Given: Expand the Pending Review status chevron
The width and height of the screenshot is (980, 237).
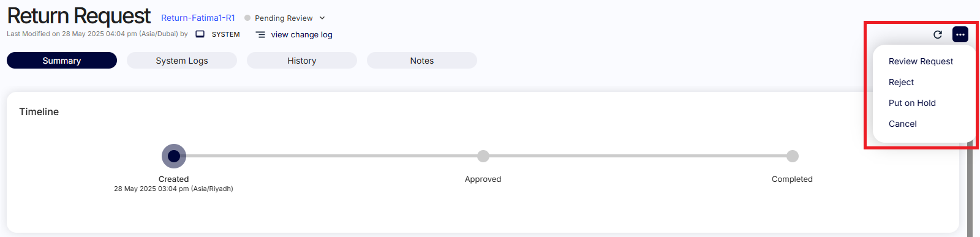Looking at the screenshot, I should coord(322,18).
